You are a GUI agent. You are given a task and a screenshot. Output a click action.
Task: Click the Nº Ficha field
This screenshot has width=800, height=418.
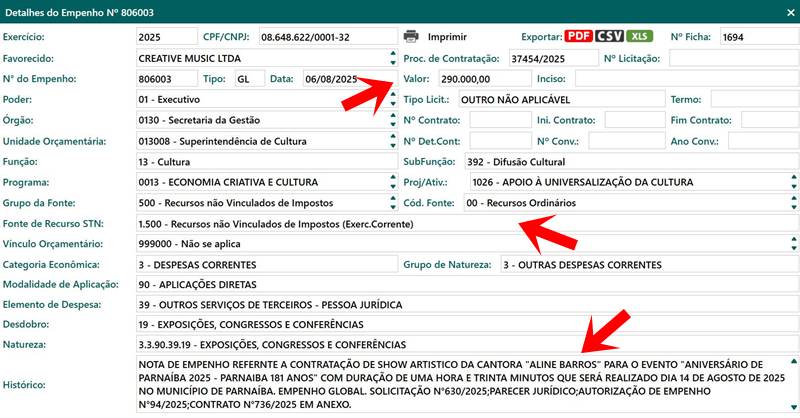pyautogui.click(x=756, y=37)
